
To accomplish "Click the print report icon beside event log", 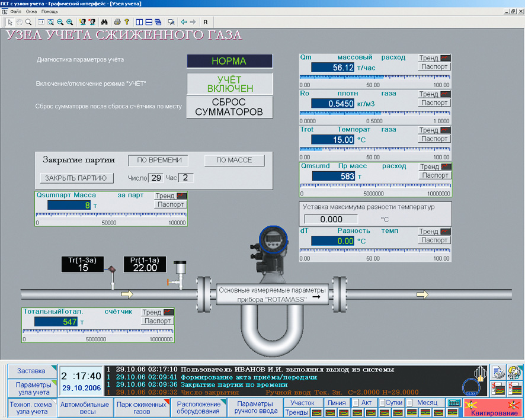I will (498, 372).
